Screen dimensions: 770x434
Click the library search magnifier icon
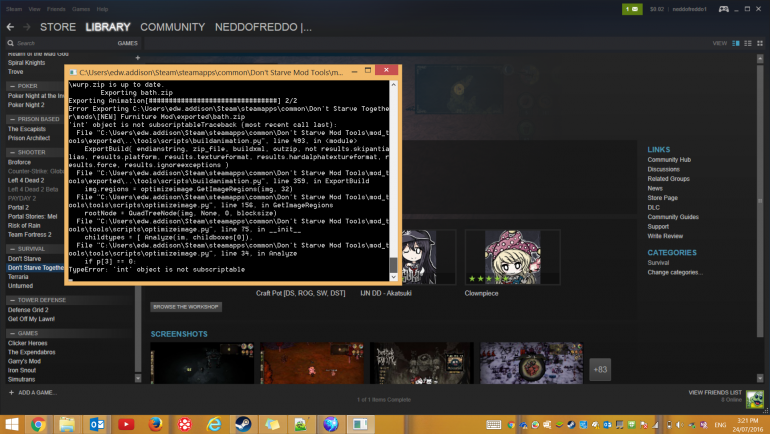click(10, 43)
